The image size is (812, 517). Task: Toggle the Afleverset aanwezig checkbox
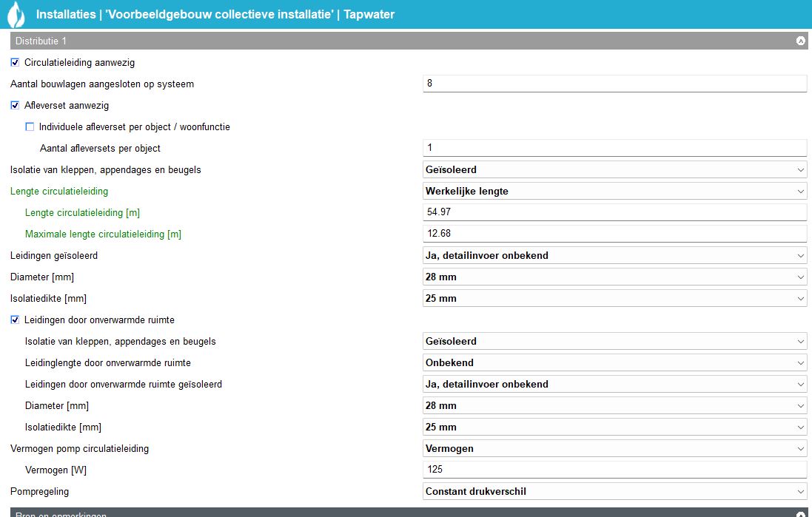[15, 106]
